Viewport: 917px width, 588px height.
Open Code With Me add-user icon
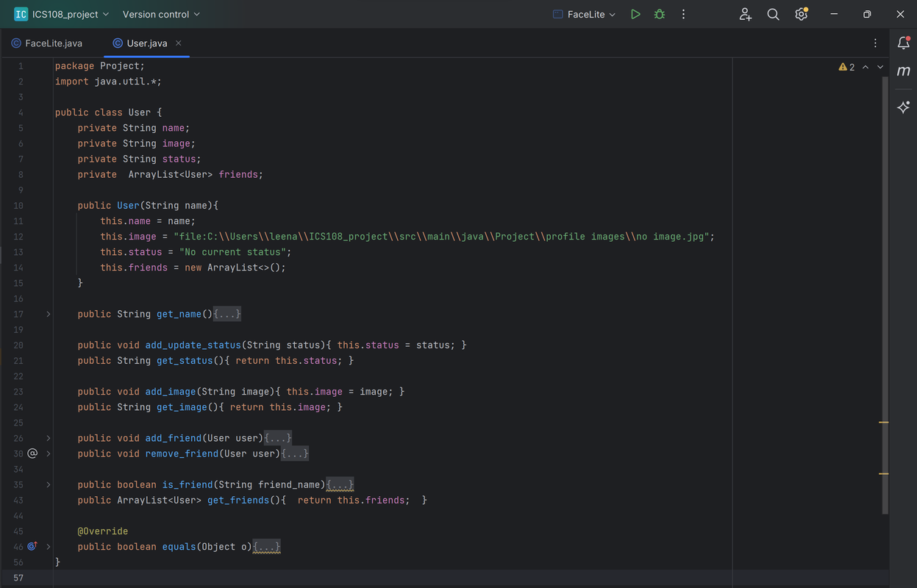pyautogui.click(x=746, y=14)
